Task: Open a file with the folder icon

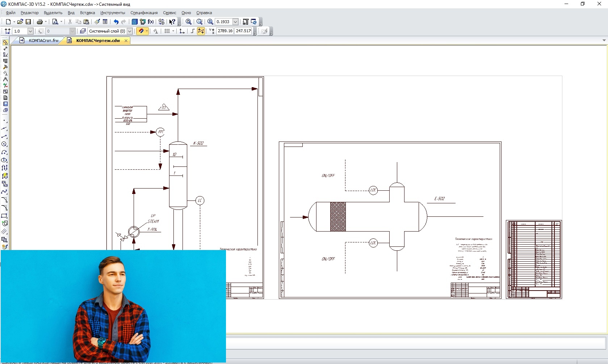Action: pyautogui.click(x=20, y=22)
